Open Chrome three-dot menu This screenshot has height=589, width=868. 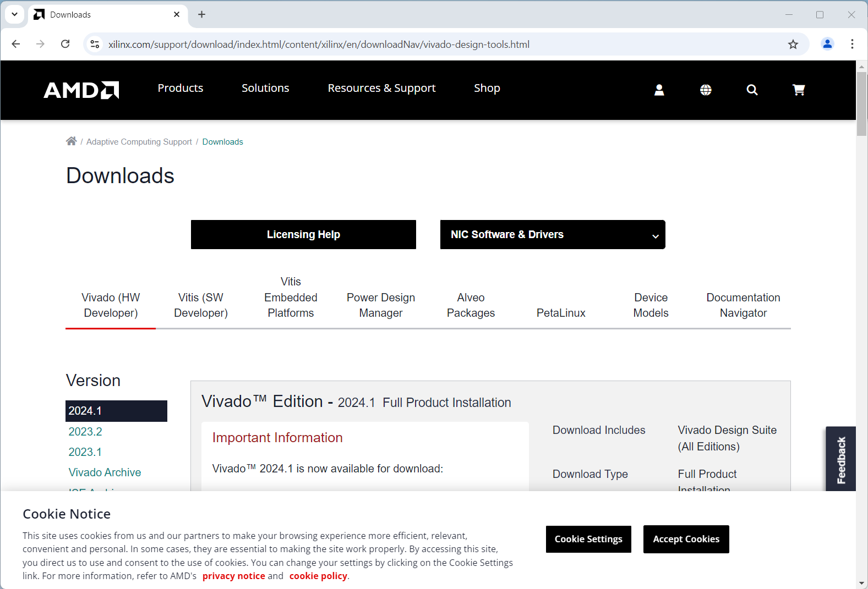coord(852,44)
